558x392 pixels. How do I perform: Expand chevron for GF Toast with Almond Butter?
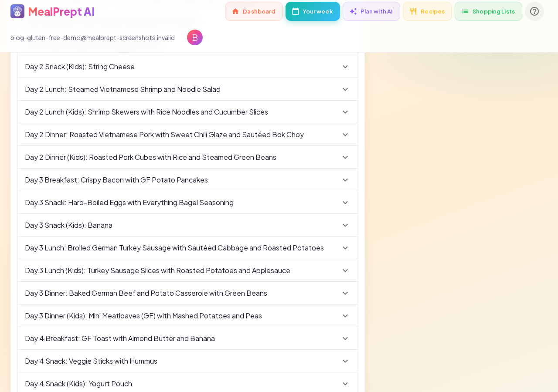(x=345, y=338)
